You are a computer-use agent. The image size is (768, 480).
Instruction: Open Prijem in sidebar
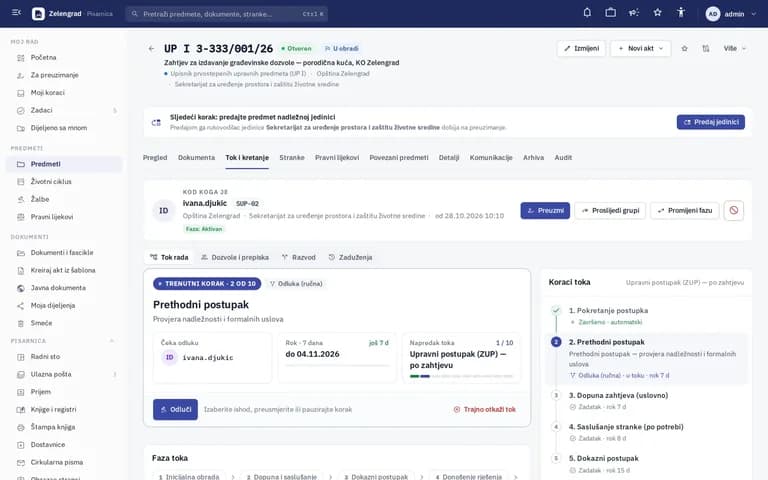[x=64, y=392]
